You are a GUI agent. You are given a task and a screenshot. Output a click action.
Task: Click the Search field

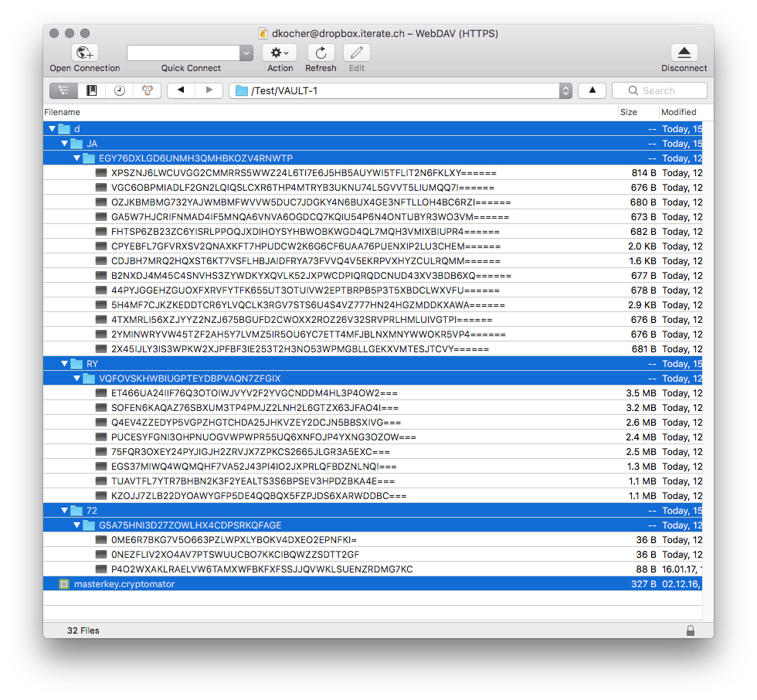(x=660, y=90)
